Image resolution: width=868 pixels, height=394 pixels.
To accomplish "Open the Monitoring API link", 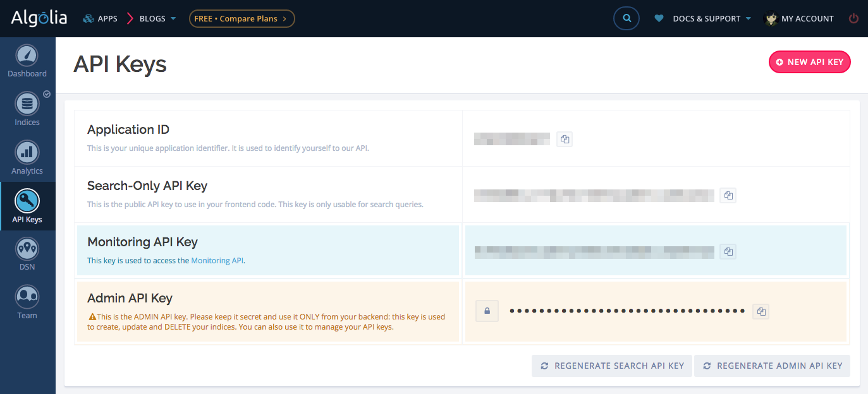I will (x=217, y=260).
